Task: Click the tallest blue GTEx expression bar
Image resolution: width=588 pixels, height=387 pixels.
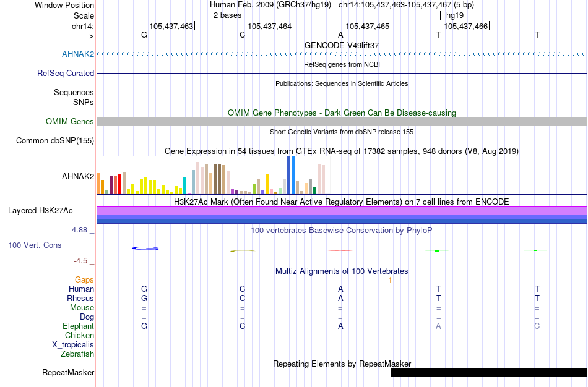Action: 293,174
